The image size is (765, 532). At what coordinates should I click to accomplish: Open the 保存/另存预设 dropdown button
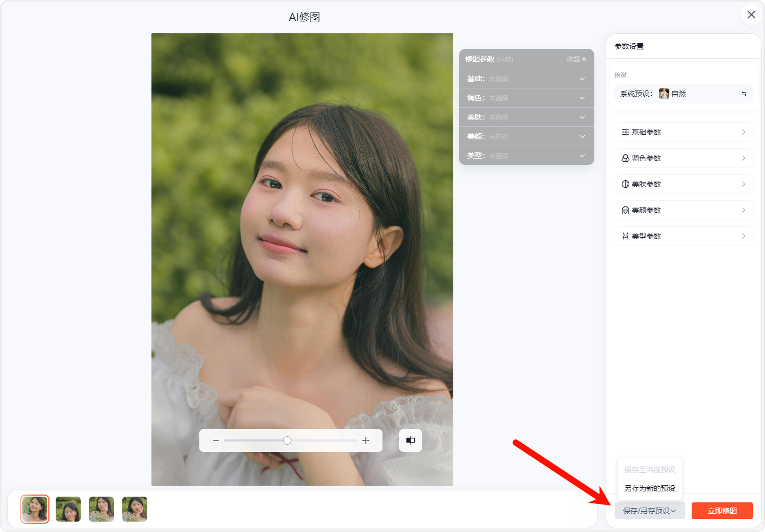[649, 511]
